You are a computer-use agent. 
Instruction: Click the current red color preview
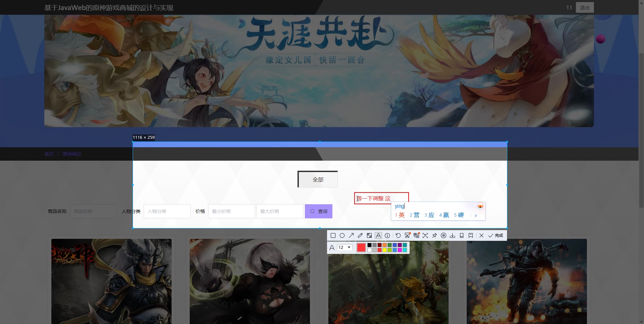point(361,248)
